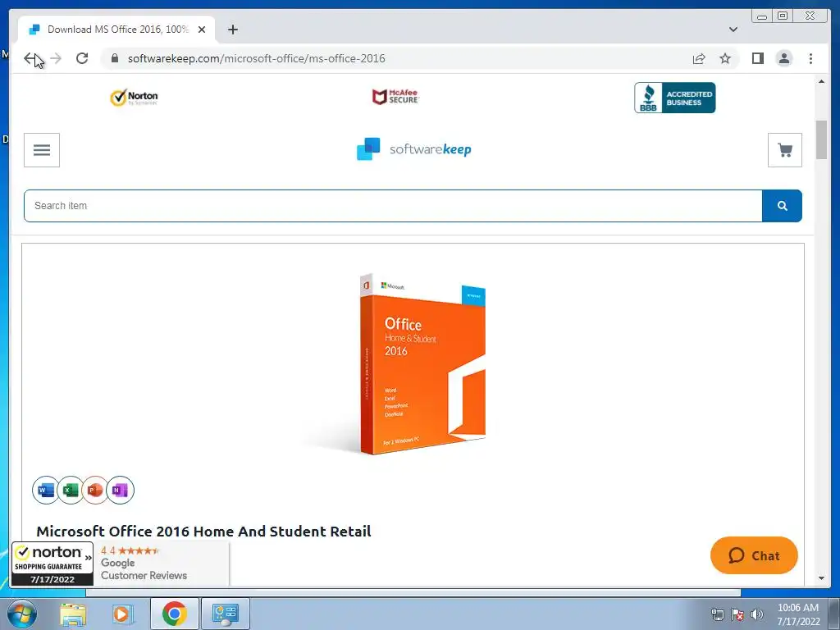The image size is (840, 630).
Task: Click the McAfee Secure badge
Action: coord(395,97)
